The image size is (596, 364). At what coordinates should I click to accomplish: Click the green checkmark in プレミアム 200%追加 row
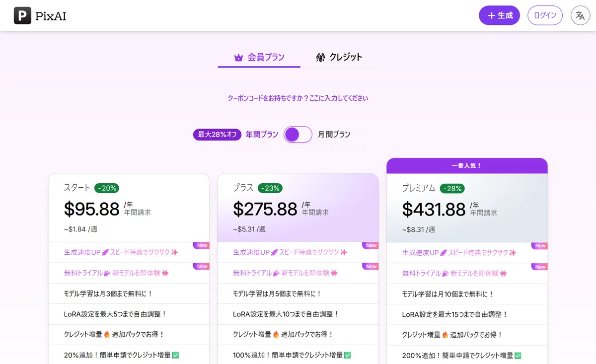coord(518,356)
